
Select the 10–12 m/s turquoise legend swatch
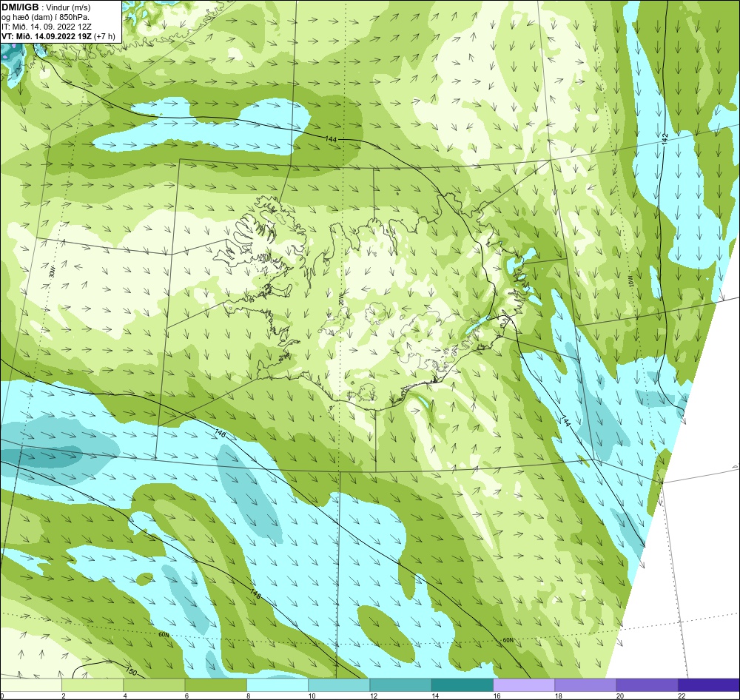click(339, 684)
